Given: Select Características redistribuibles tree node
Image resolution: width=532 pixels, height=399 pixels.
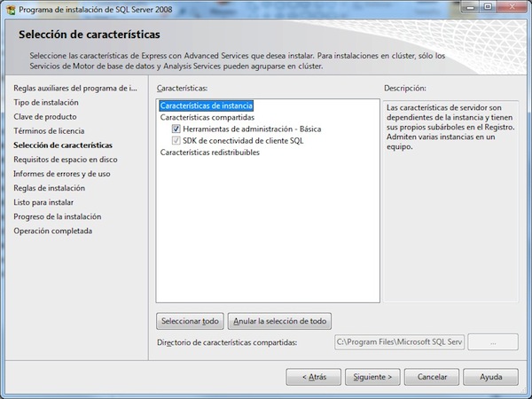Looking at the screenshot, I should [209, 153].
